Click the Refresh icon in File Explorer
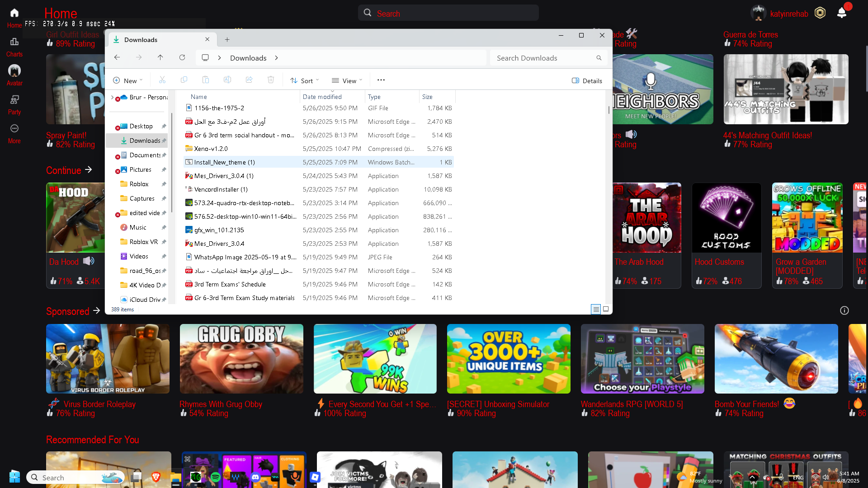Screen dimensions: 868x488 [x=182, y=57]
